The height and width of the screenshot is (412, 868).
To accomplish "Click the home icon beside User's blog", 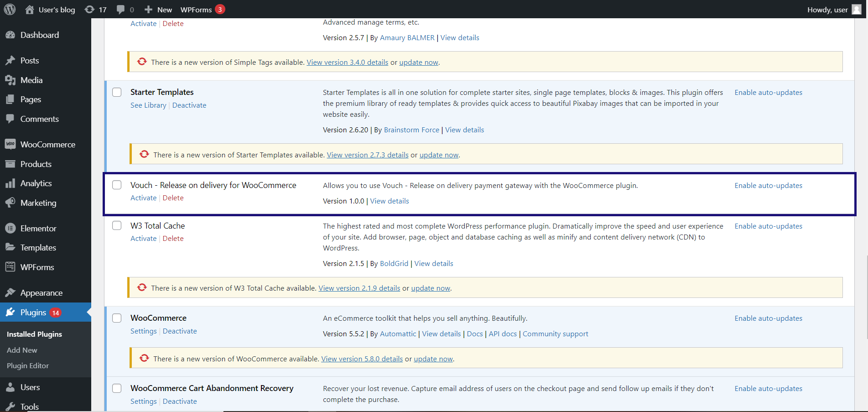I will (30, 9).
